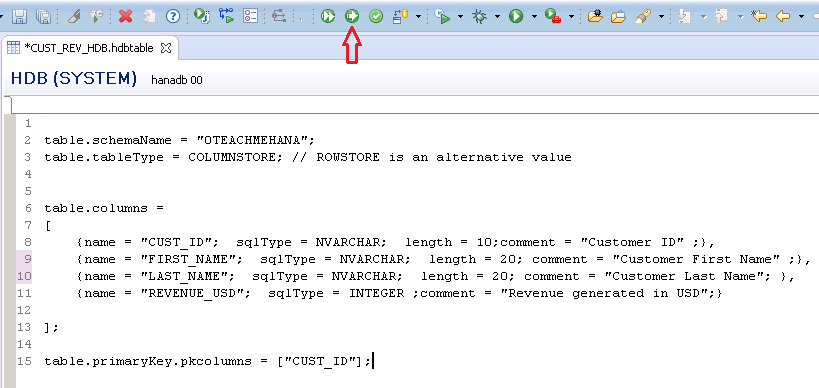Image resolution: width=819 pixels, height=388 pixels.
Task: Close the CUST_REV_HDB.hdbtable tab
Action: (166, 48)
